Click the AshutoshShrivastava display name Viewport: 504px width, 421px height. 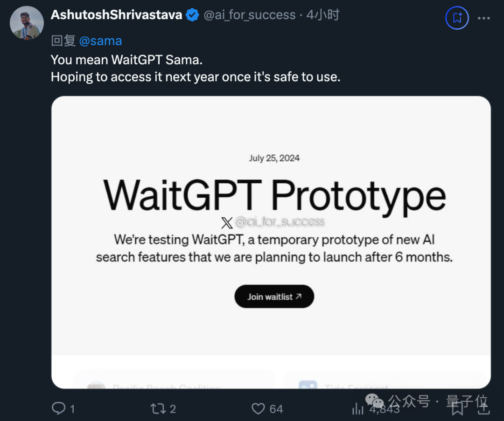pos(116,15)
